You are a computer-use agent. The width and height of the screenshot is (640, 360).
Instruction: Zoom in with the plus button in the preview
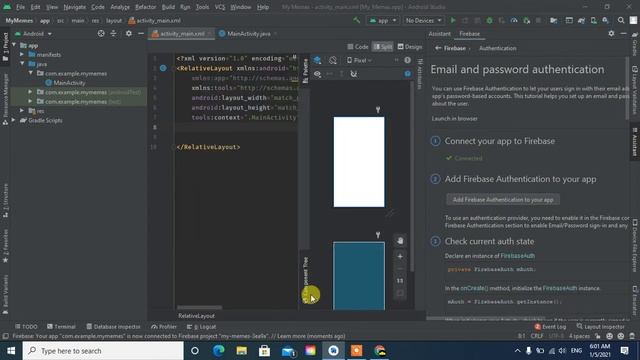point(400,256)
